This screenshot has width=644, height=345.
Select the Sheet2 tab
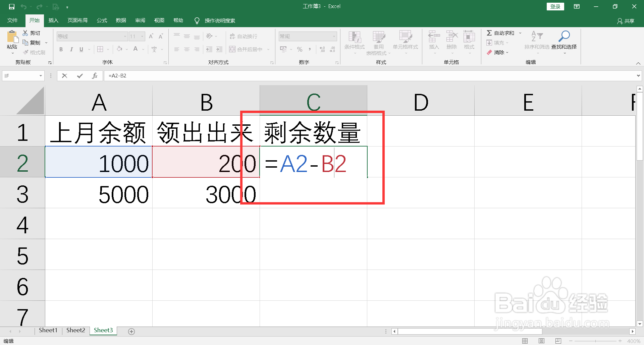[76, 331]
